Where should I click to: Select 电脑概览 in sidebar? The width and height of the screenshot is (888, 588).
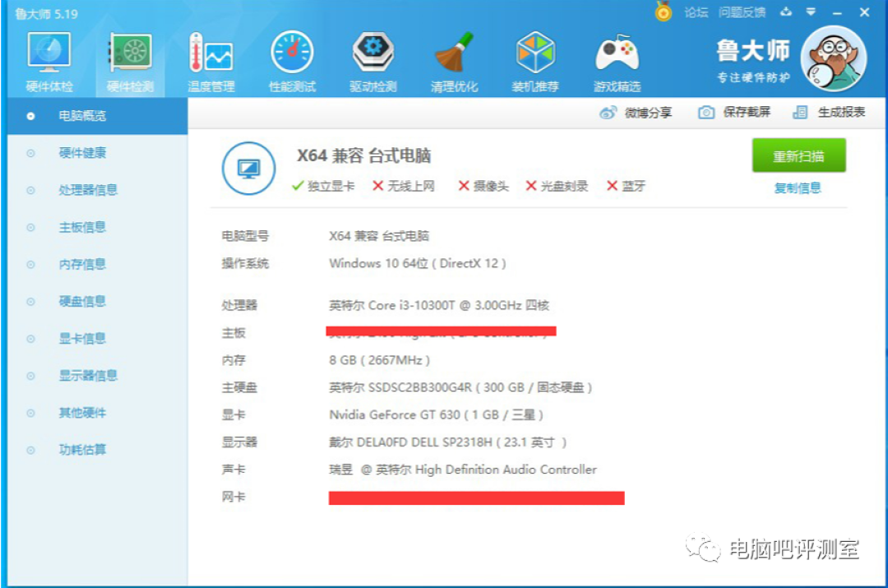97,116
